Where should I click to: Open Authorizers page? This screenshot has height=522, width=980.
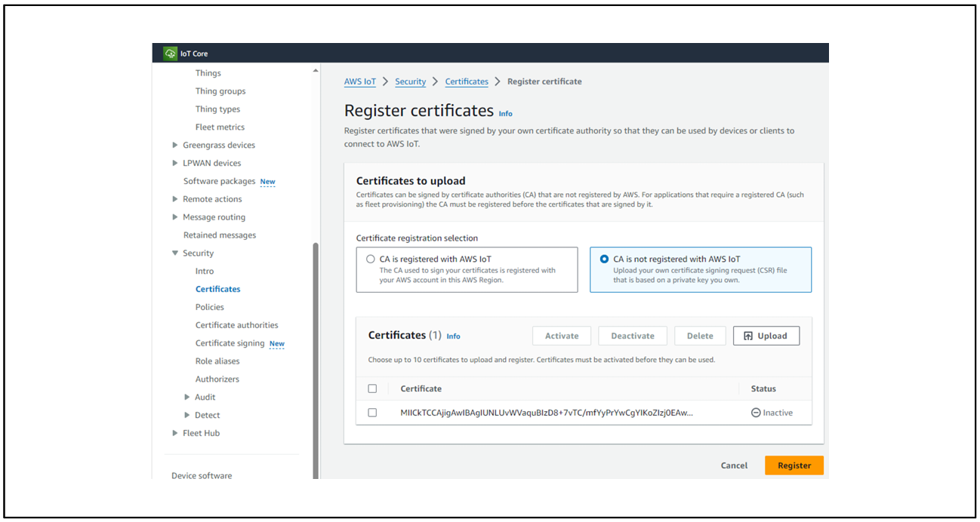(x=217, y=379)
